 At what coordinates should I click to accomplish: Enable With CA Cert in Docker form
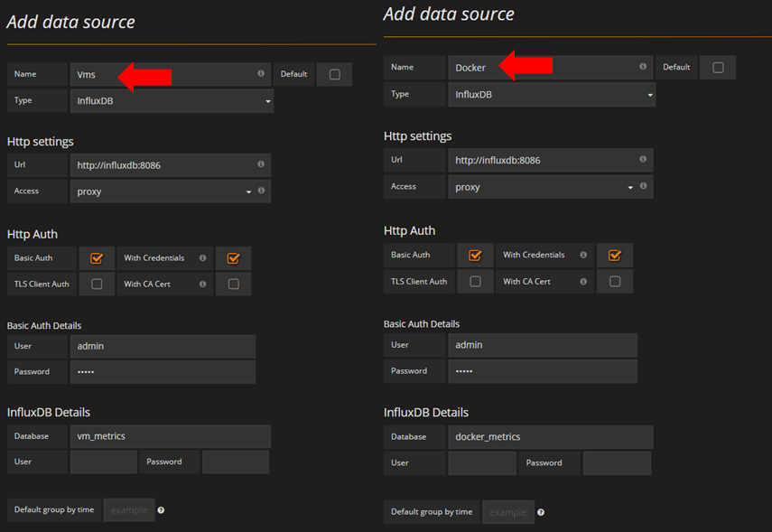(615, 281)
